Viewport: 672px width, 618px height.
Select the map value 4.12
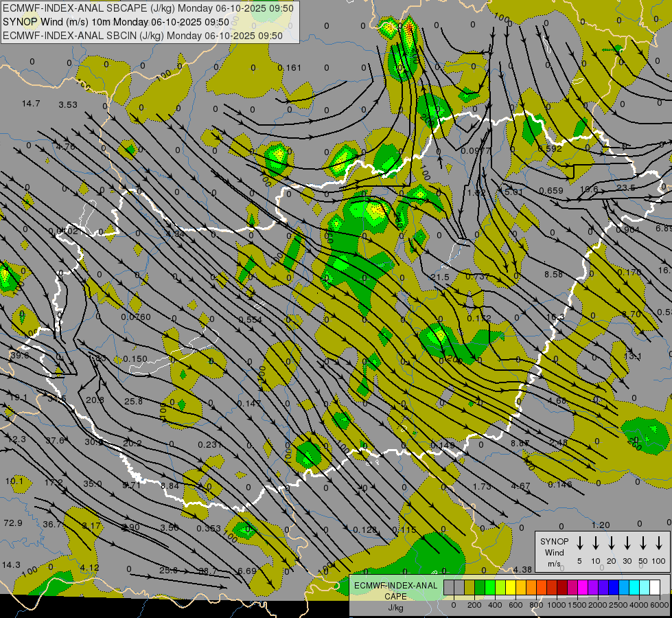click(x=89, y=568)
